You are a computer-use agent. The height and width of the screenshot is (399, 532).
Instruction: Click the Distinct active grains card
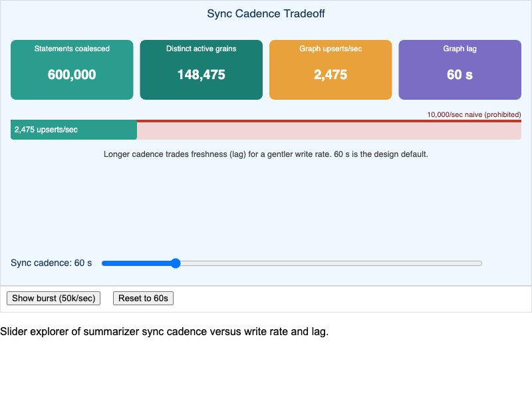click(201, 70)
